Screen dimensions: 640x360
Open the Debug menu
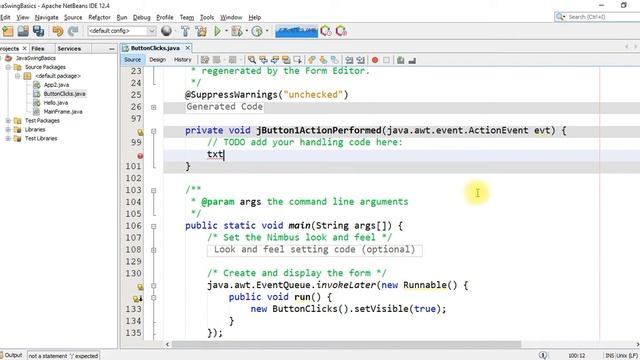pos(142,17)
